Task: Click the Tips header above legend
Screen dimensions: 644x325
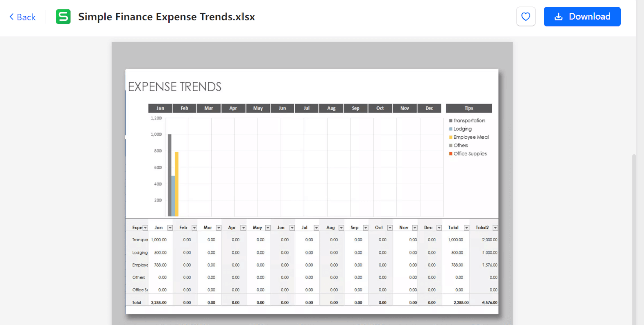Action: (469, 108)
